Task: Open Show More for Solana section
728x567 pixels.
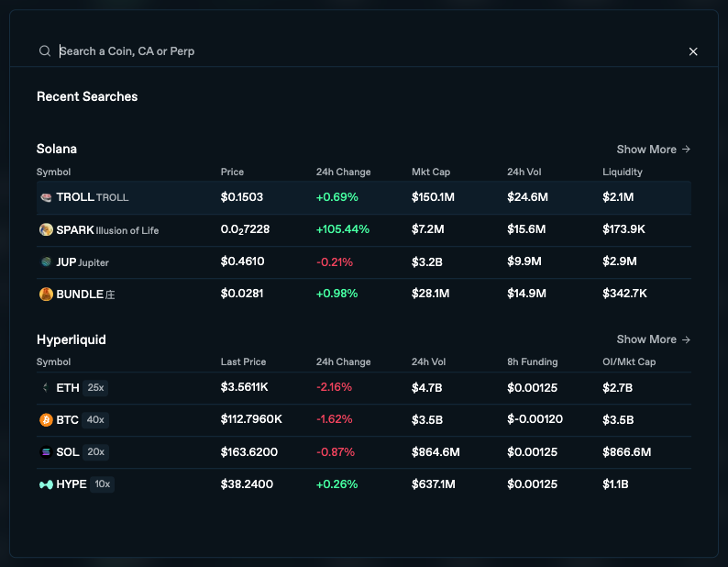Action: (653, 150)
